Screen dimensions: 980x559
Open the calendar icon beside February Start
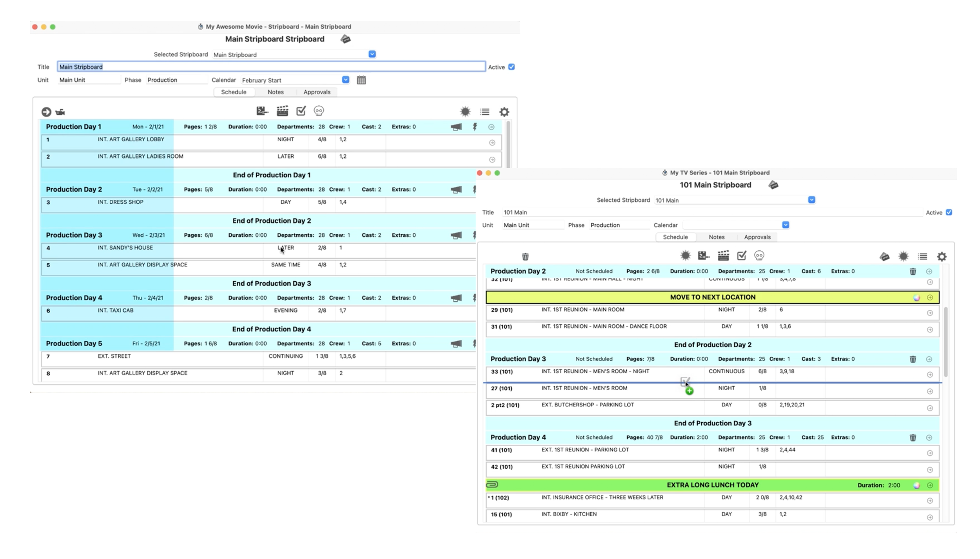click(x=361, y=80)
